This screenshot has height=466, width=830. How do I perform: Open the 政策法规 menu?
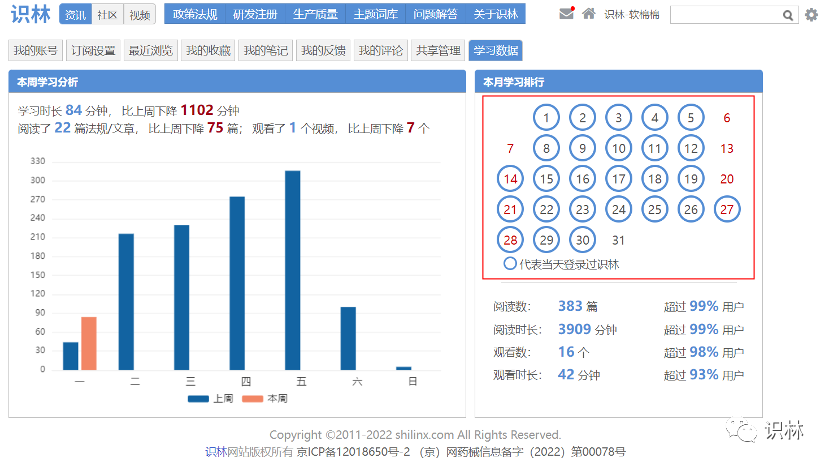coord(194,15)
